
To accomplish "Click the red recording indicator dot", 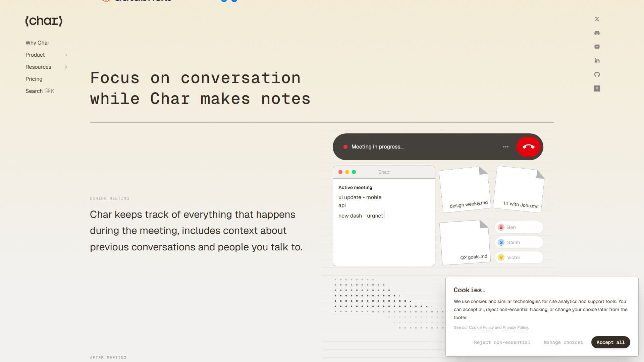I will pos(345,147).
